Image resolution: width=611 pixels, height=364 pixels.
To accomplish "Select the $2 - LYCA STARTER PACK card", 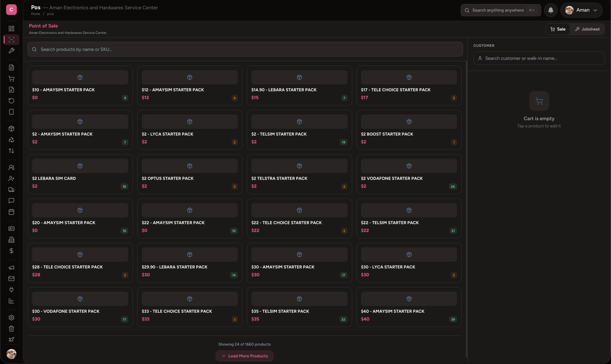I will point(190,130).
